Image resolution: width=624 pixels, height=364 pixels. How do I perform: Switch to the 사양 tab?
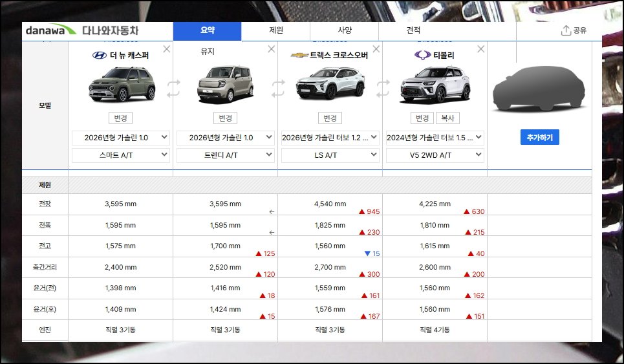click(345, 30)
